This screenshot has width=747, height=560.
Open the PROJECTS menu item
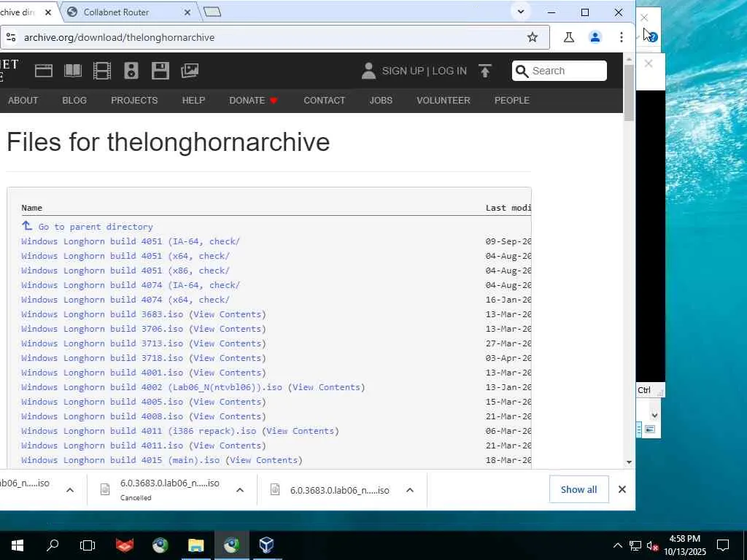tap(134, 101)
